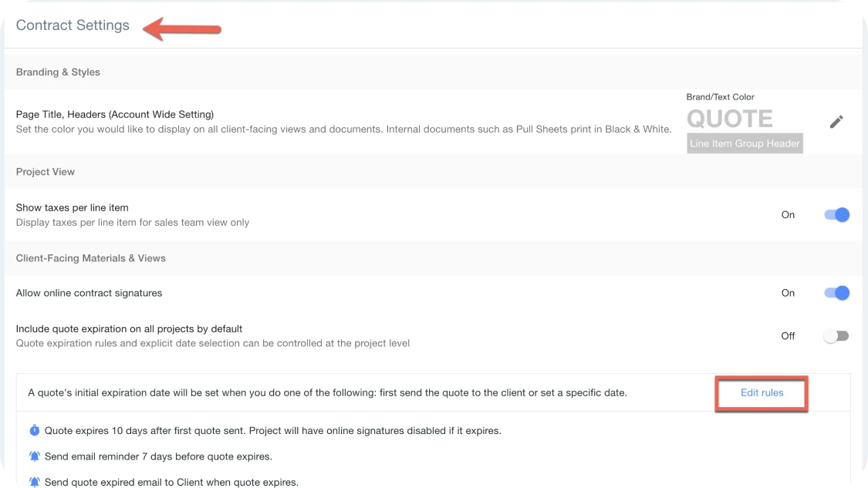Enable quote expiration on all projects by default

(836, 335)
